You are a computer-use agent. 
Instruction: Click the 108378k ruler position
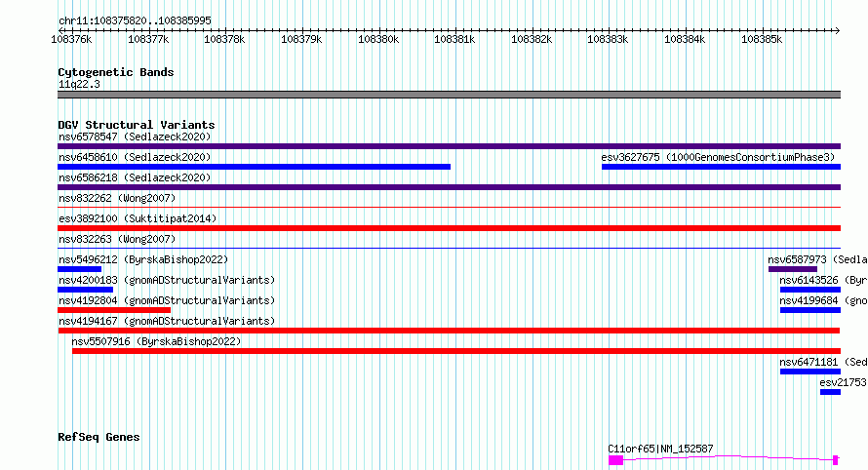point(224,39)
